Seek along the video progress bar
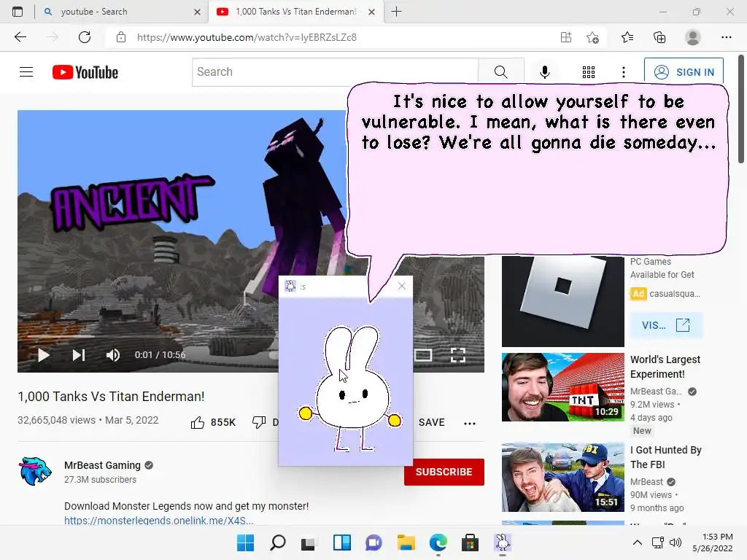 click(152, 336)
